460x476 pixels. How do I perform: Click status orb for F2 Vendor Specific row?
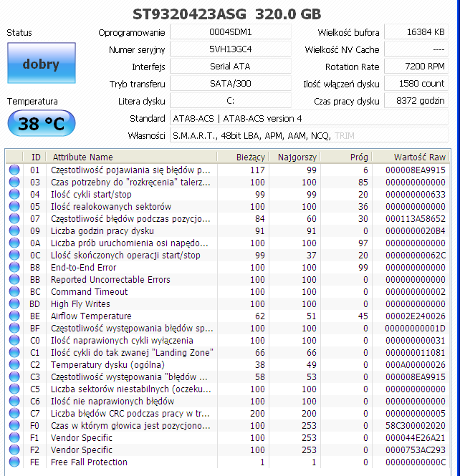pos(14,450)
